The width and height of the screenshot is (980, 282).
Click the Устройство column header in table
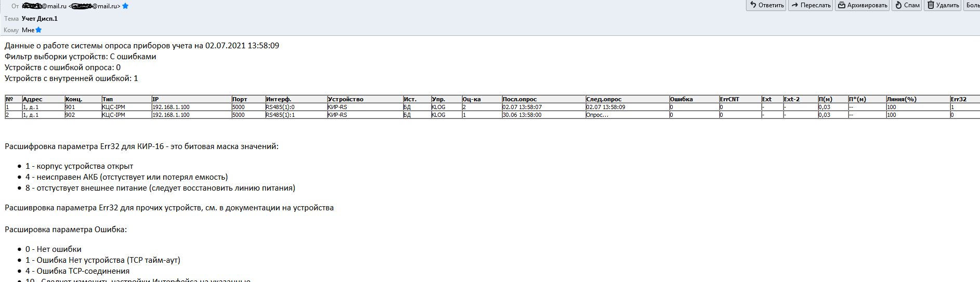tap(345, 99)
